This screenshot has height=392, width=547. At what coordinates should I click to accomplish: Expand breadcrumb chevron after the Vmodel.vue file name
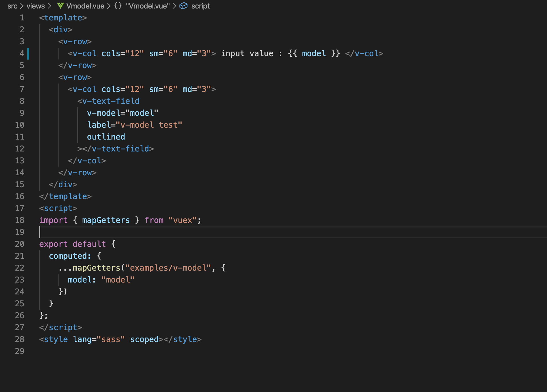109,6
